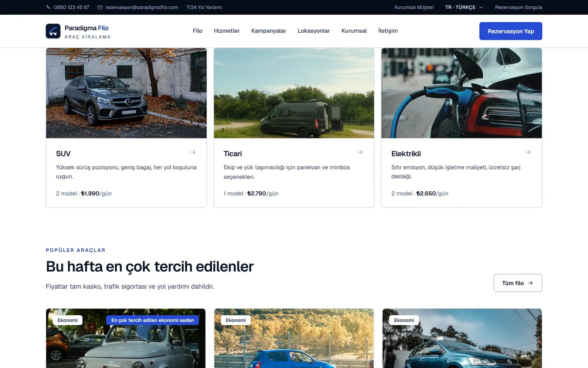This screenshot has width=588, height=368.
Task: Open the Kurumsal Müşteri link
Action: tap(414, 7)
